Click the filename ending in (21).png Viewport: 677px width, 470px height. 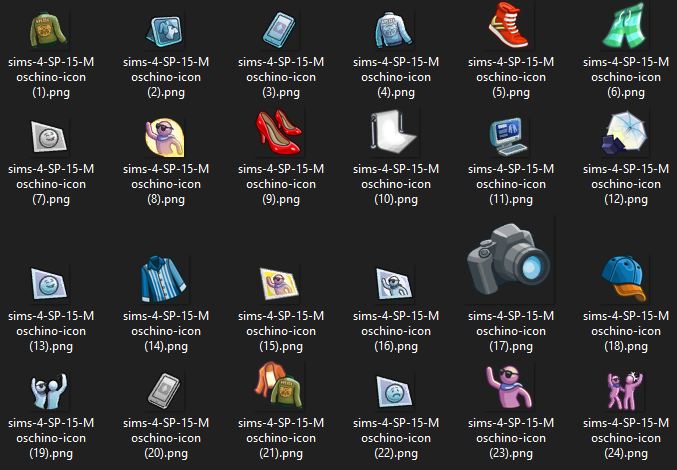point(281,438)
